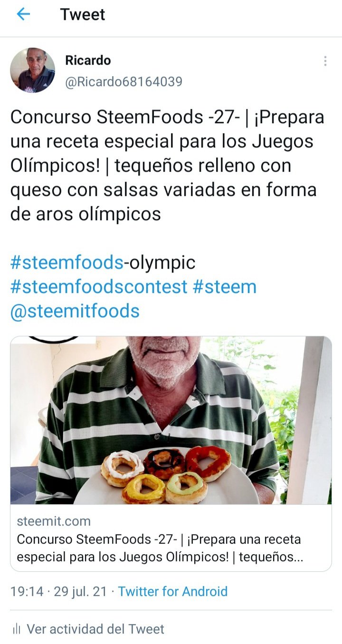This screenshot has height=644, width=342.
Task: Tap the #steemfoods hashtag
Action: point(67,263)
